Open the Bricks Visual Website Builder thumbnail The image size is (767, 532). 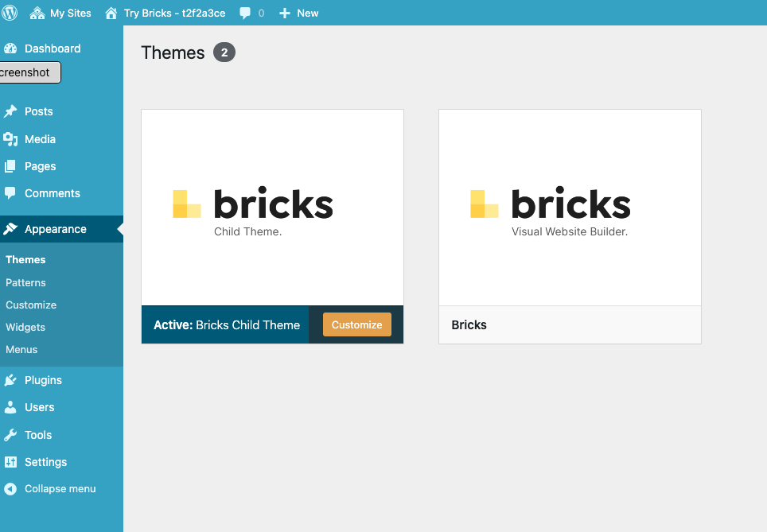point(570,208)
